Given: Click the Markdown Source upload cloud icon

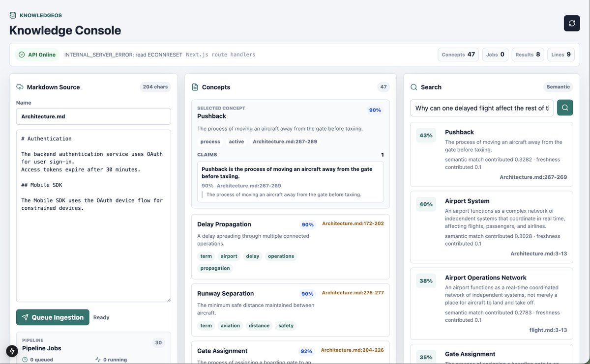Looking at the screenshot, I should (x=20, y=87).
